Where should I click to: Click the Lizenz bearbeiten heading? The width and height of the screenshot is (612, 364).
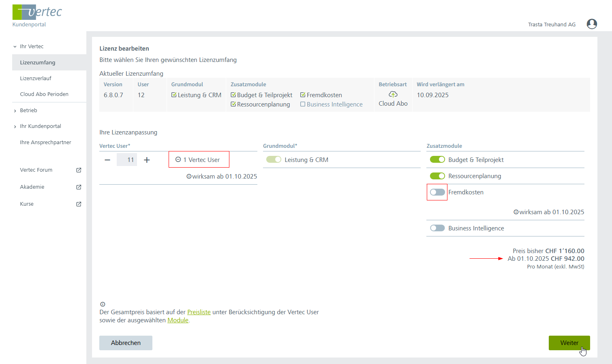[124, 49]
